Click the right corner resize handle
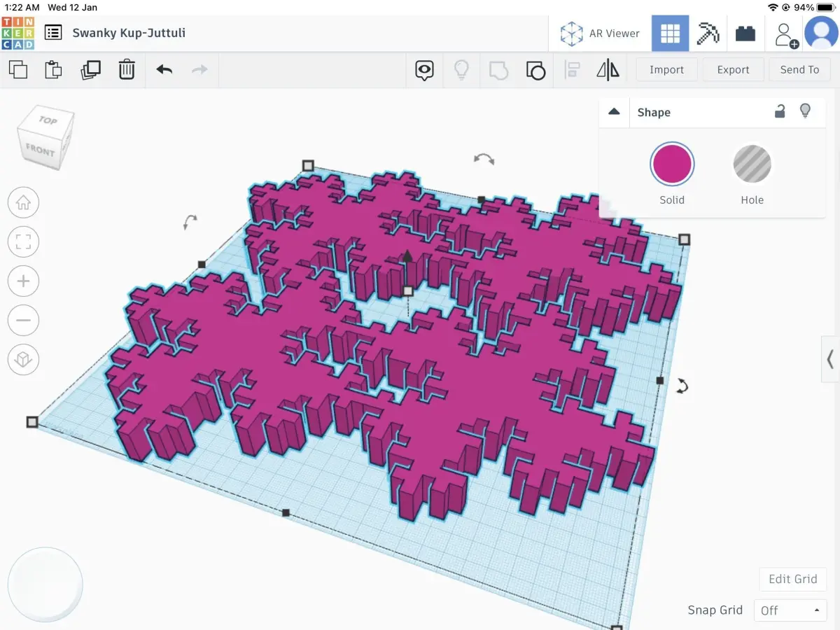This screenshot has height=630, width=840. tap(685, 239)
